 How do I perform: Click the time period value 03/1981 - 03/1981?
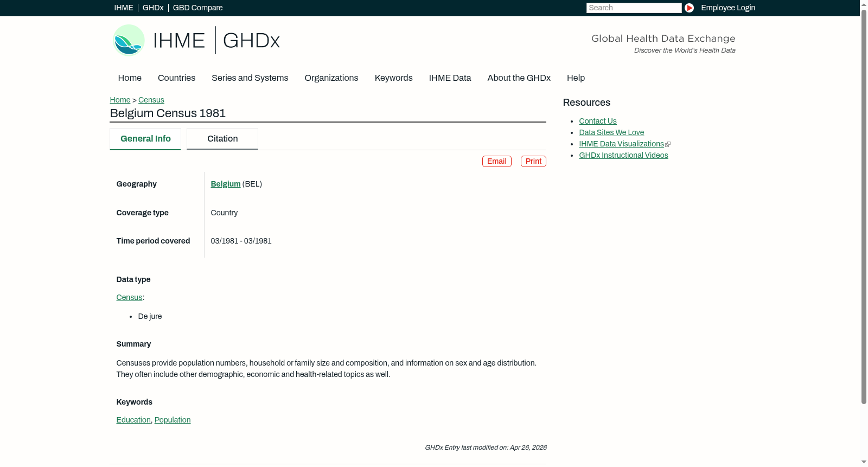pyautogui.click(x=241, y=241)
